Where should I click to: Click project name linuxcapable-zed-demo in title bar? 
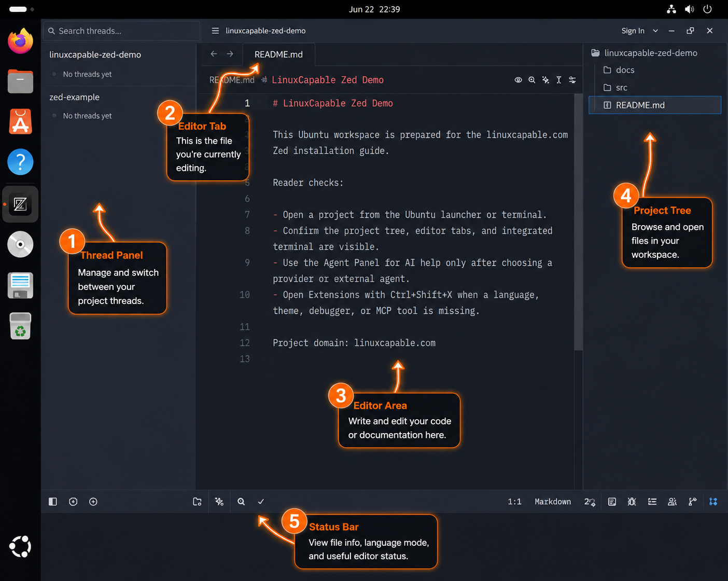265,31
